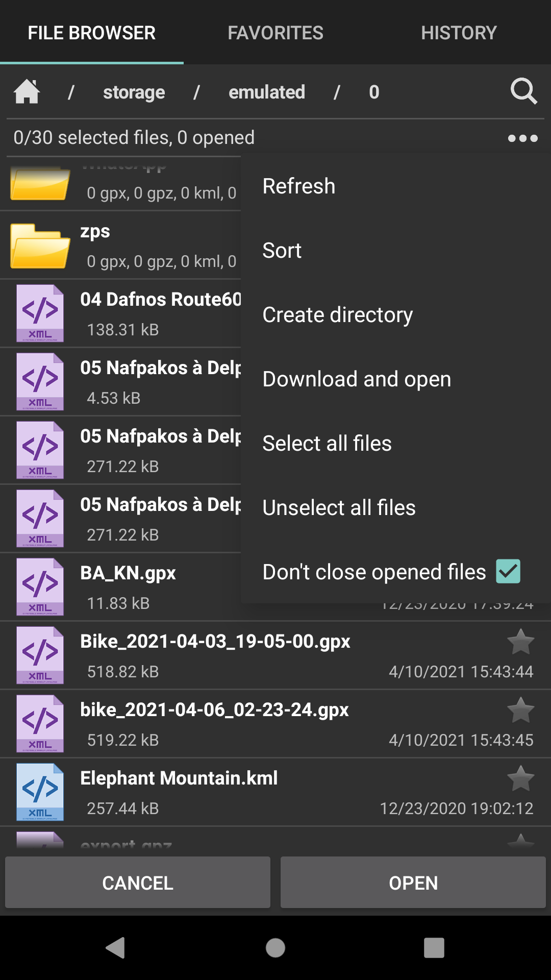Viewport: 551px width, 980px height.
Task: Switch to the Favorites tab
Action: pyautogui.click(x=275, y=33)
